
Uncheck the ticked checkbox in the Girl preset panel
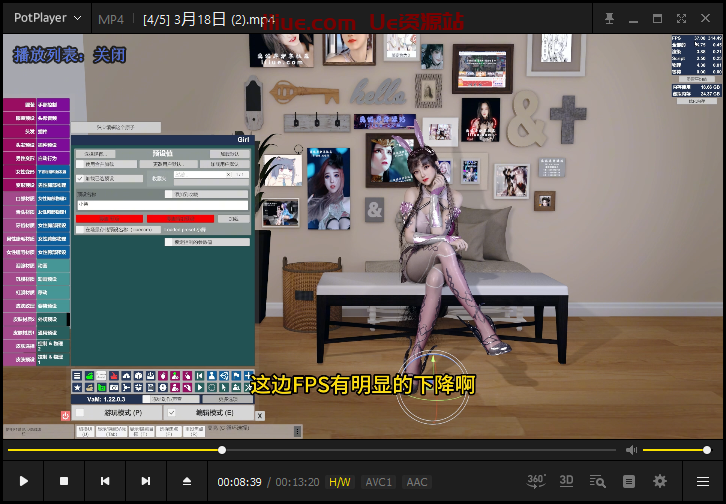coord(80,178)
